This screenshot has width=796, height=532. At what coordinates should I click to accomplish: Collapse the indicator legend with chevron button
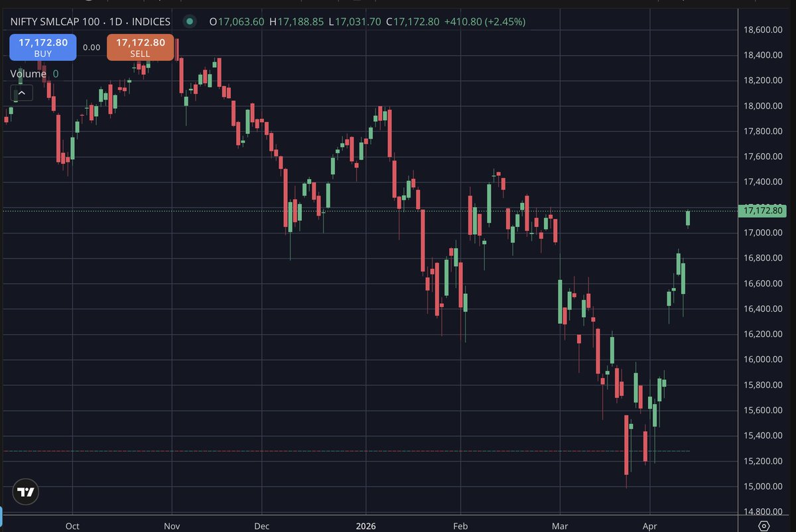click(21, 93)
